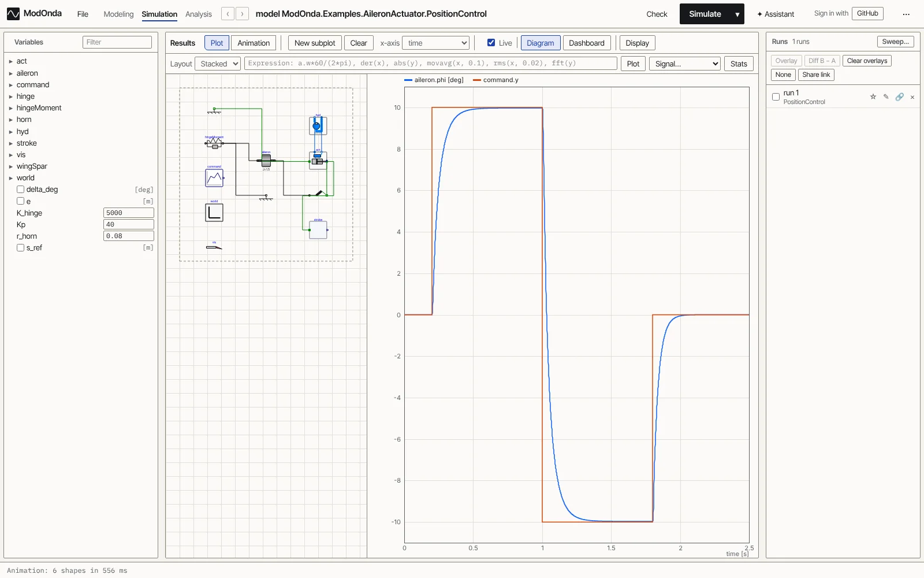Image resolution: width=924 pixels, height=578 pixels.
Task: Click the Share link button
Action: pos(816,75)
